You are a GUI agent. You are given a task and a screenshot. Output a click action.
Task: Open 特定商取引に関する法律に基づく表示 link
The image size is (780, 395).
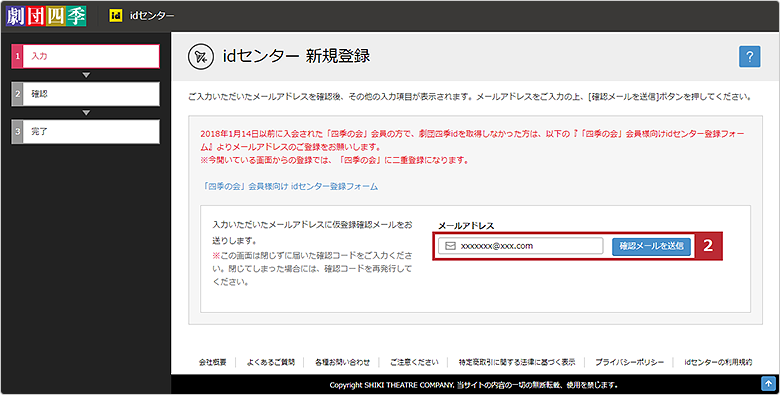coord(517,362)
